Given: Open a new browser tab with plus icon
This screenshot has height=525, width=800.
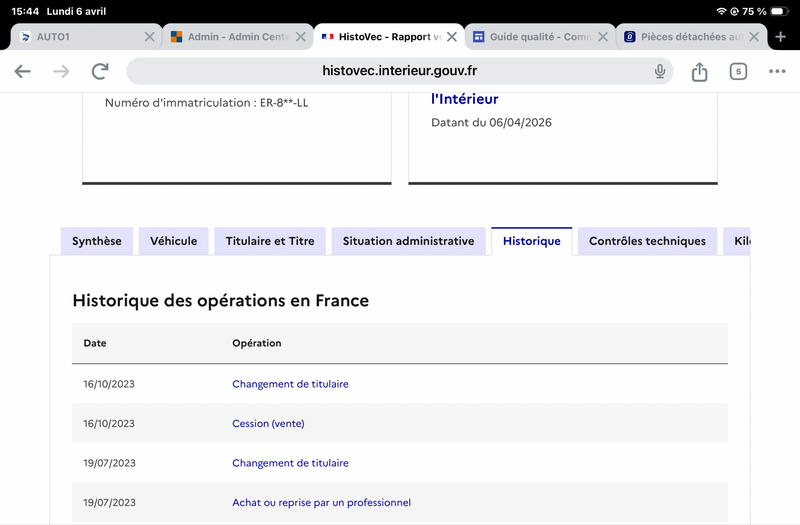Looking at the screenshot, I should (x=781, y=37).
